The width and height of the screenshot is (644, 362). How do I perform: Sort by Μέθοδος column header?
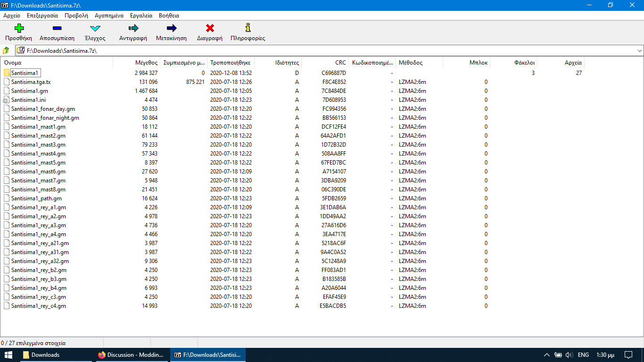[x=420, y=62]
